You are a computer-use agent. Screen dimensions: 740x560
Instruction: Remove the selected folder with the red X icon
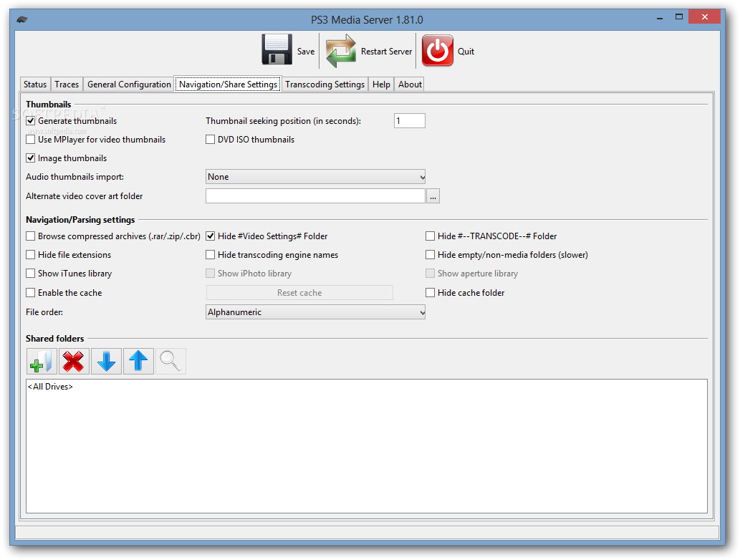[74, 362]
